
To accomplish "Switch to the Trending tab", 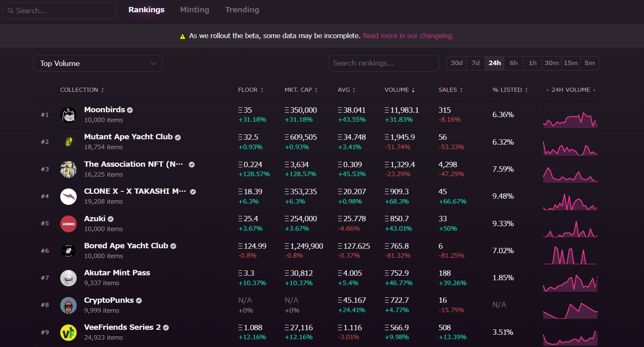I will (242, 10).
